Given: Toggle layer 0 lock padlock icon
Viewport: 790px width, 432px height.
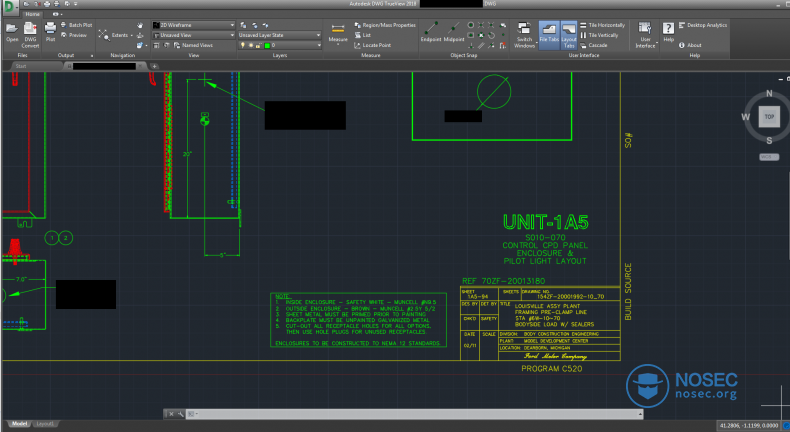Looking at the screenshot, I should [x=258, y=45].
